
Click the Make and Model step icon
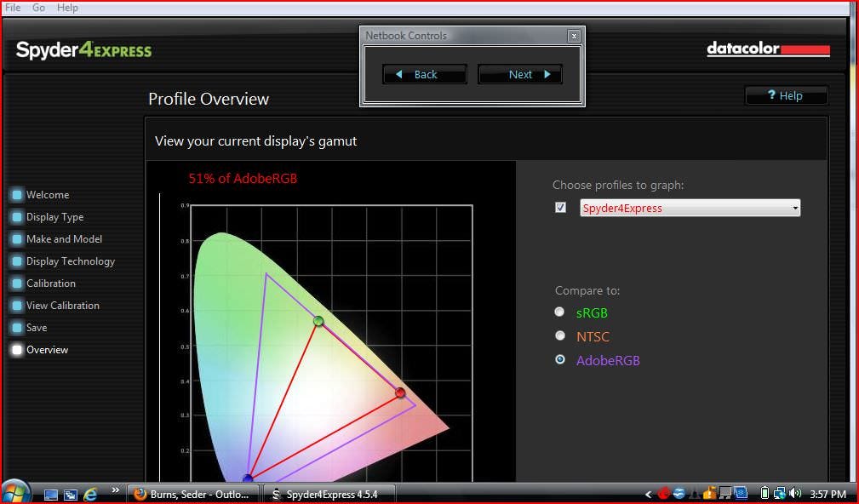tap(17, 239)
